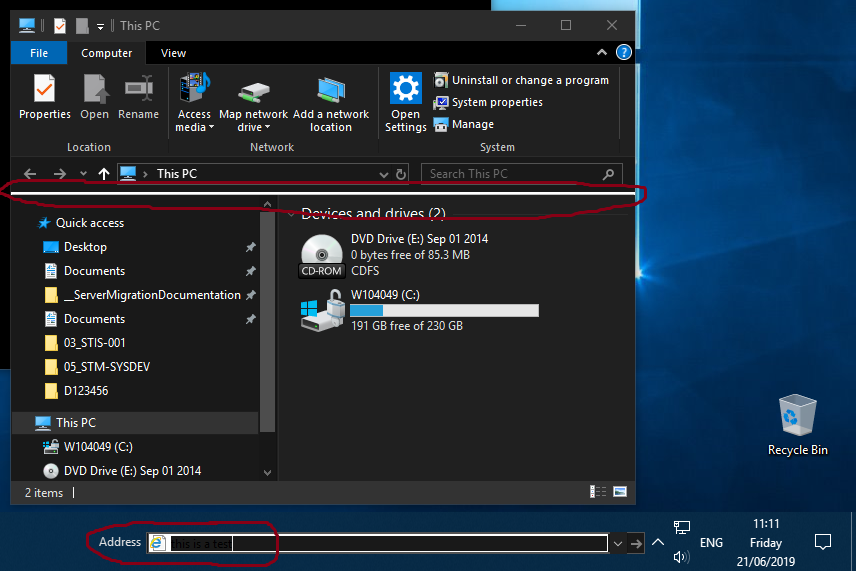Open Settings from the ribbon

point(406,103)
